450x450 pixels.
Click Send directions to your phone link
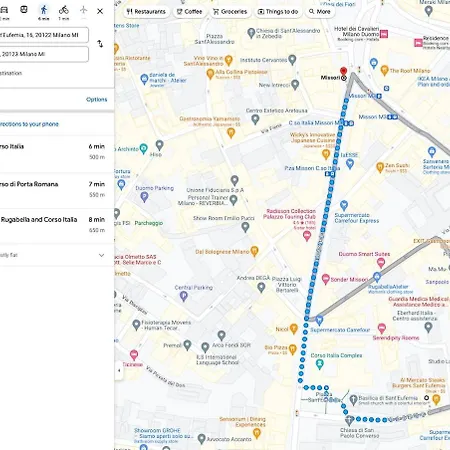pyautogui.click(x=29, y=124)
